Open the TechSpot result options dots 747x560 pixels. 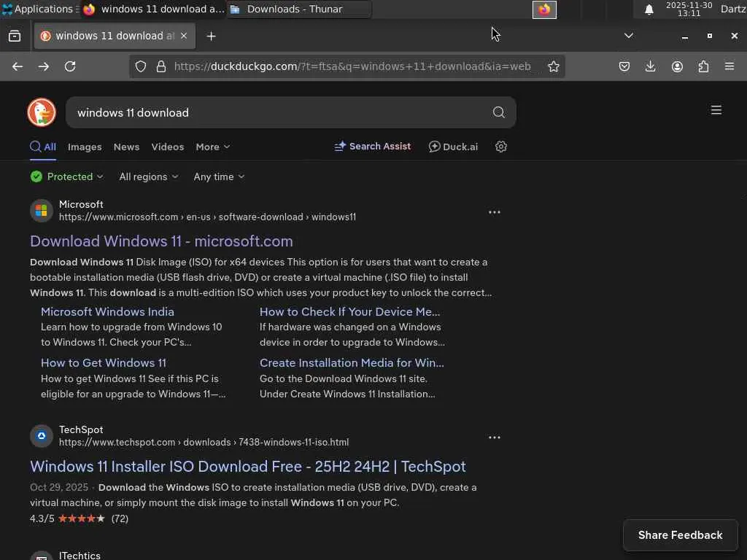pyautogui.click(x=495, y=437)
